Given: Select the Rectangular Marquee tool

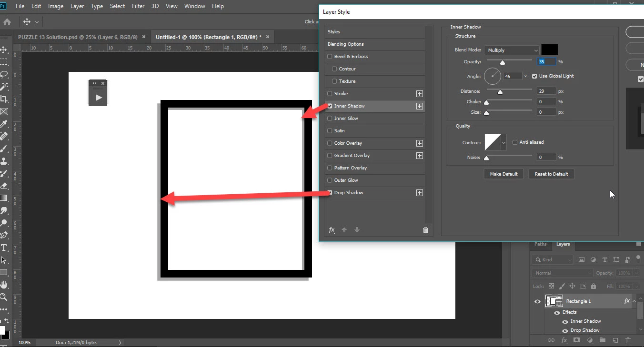Looking at the screenshot, I should [x=3, y=62].
